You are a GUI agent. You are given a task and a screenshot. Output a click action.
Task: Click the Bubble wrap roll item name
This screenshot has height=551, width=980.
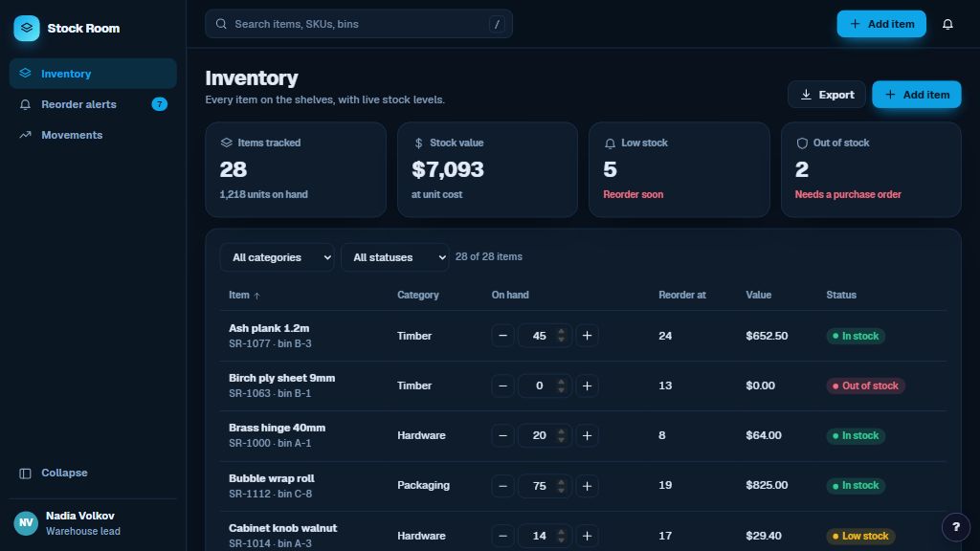tap(271, 478)
